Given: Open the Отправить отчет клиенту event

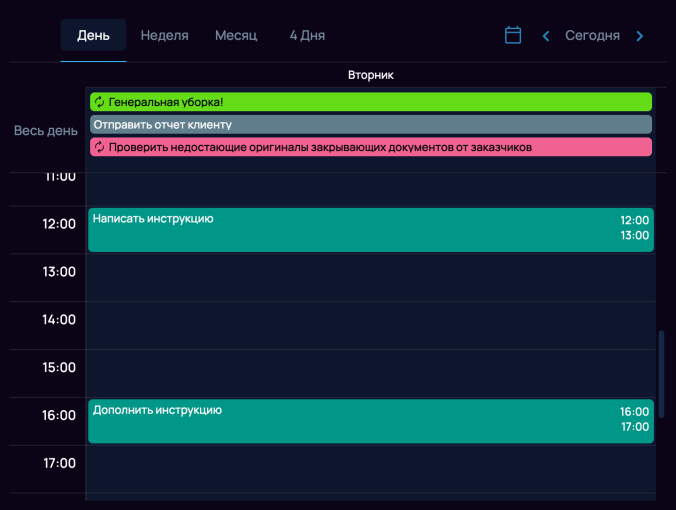Looking at the screenshot, I should click(x=370, y=124).
